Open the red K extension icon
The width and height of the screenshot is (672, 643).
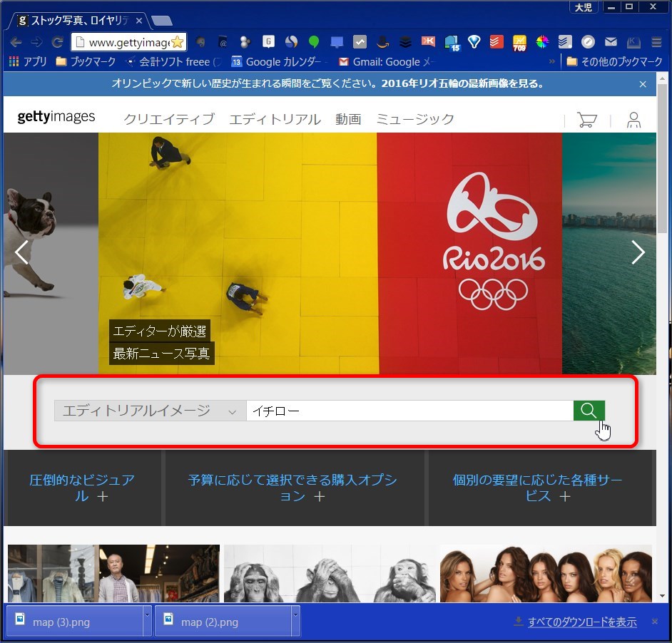[428, 42]
